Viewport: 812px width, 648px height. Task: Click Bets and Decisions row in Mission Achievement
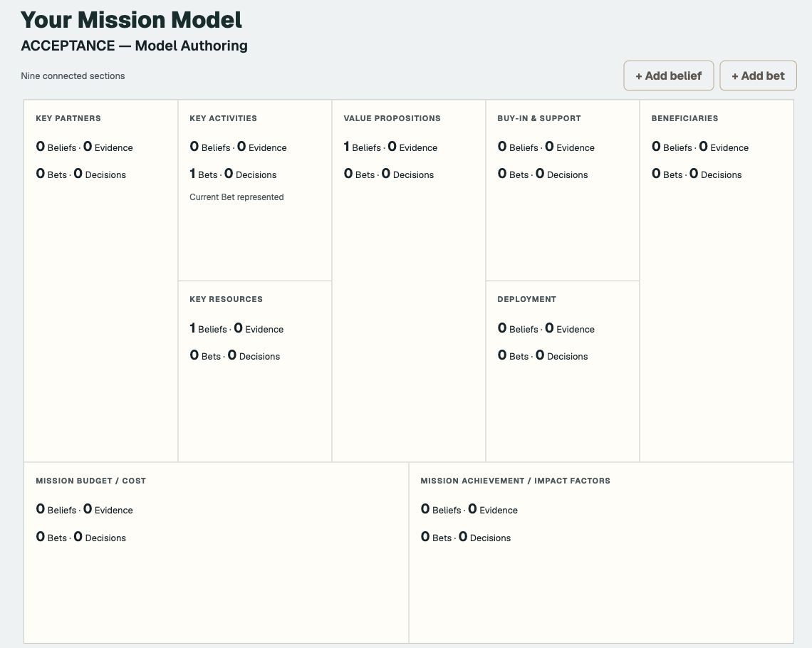pyautogui.click(x=466, y=537)
